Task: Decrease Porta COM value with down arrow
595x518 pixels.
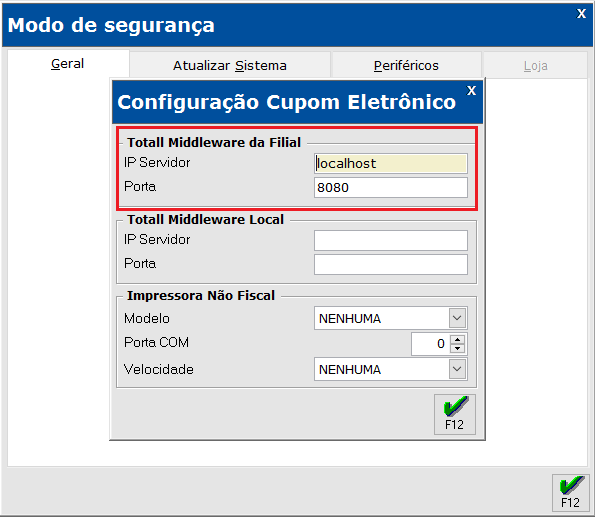Action: 458,348
